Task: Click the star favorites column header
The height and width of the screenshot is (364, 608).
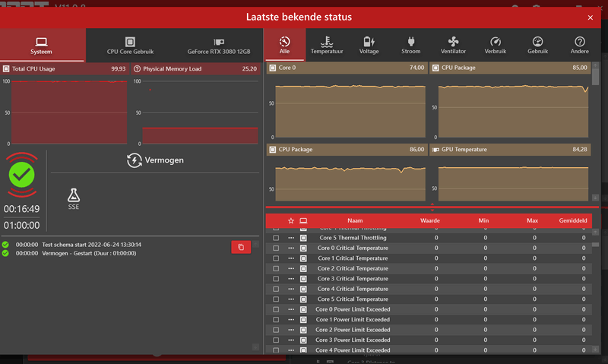Action: pyautogui.click(x=290, y=221)
